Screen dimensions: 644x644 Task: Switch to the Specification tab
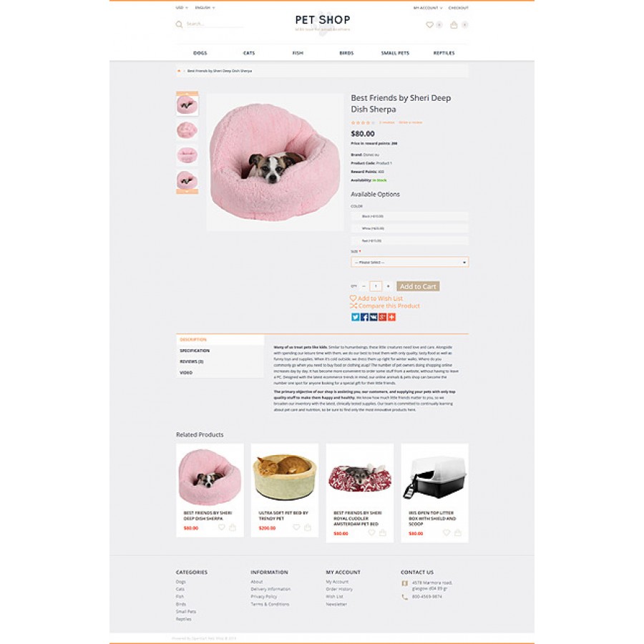(195, 351)
